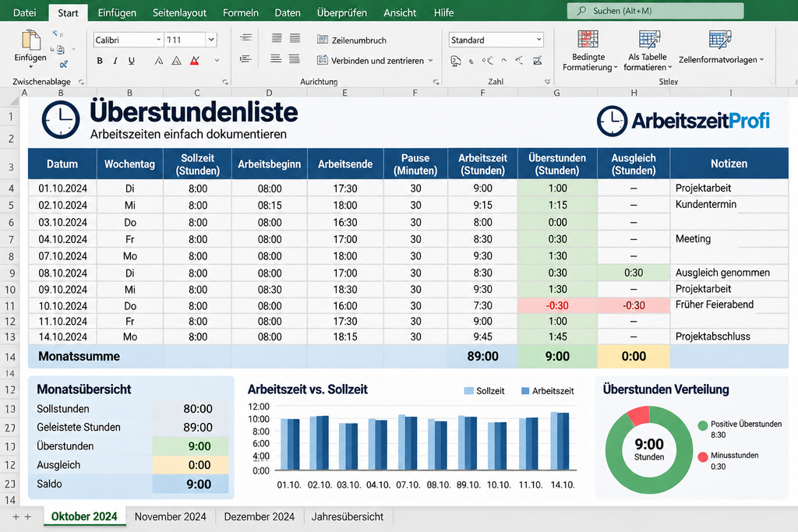Click the Notizen column heading
The height and width of the screenshot is (532, 798).
click(x=729, y=164)
